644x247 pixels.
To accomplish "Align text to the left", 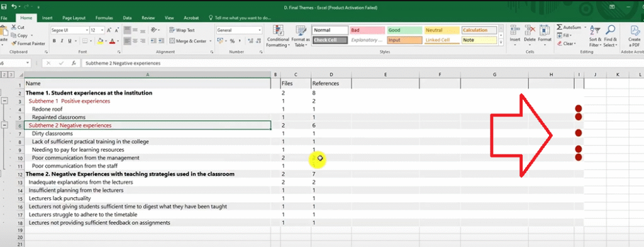I will pos(127,41).
